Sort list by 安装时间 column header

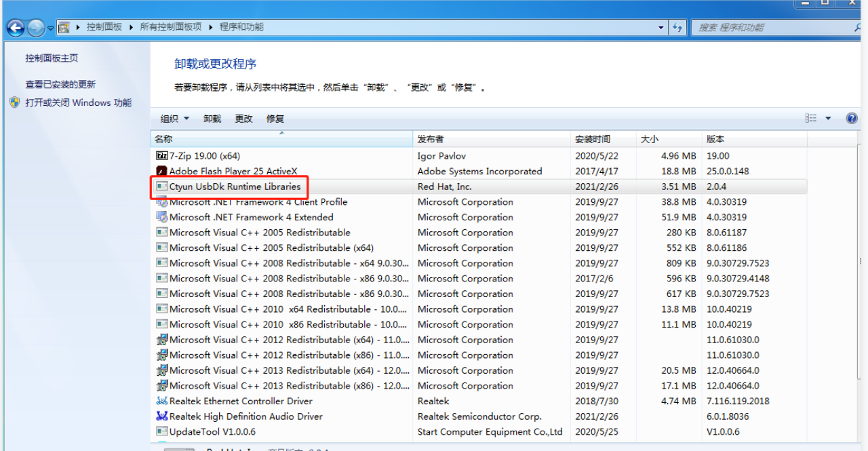tap(604, 139)
